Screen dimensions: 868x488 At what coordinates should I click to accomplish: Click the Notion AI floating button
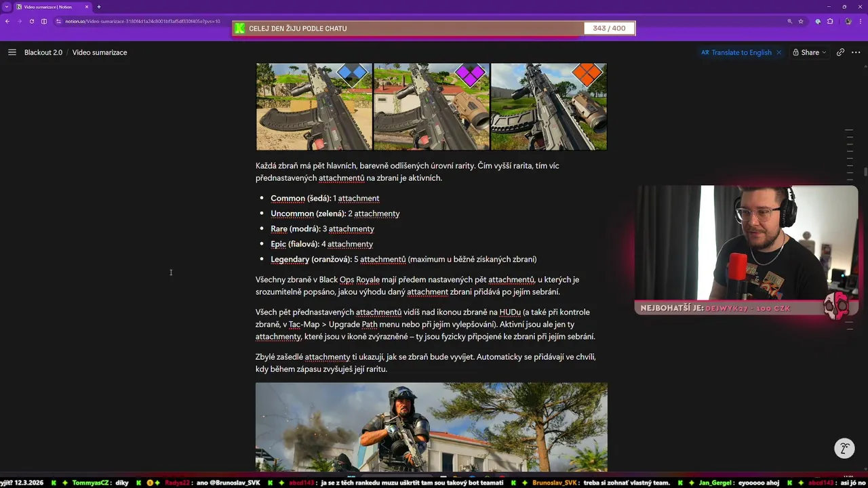pos(844,449)
